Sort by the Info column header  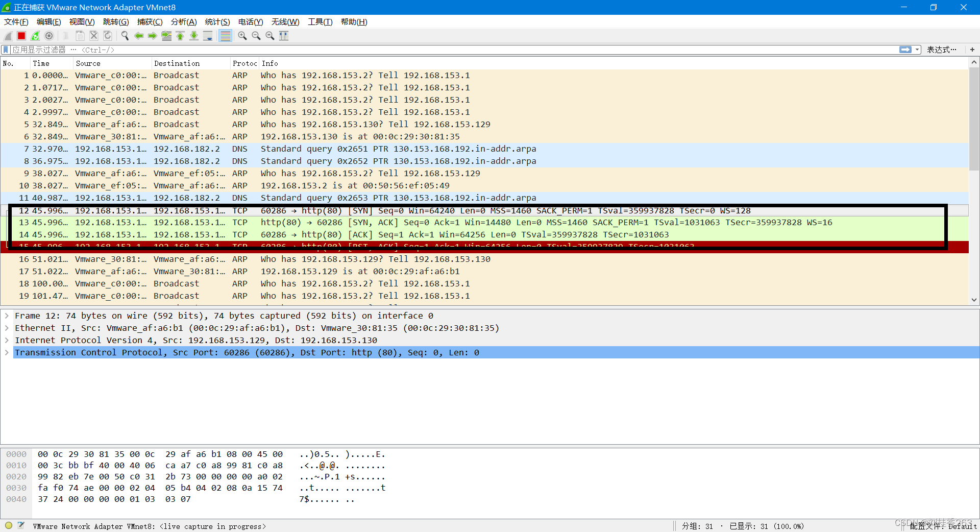point(614,63)
